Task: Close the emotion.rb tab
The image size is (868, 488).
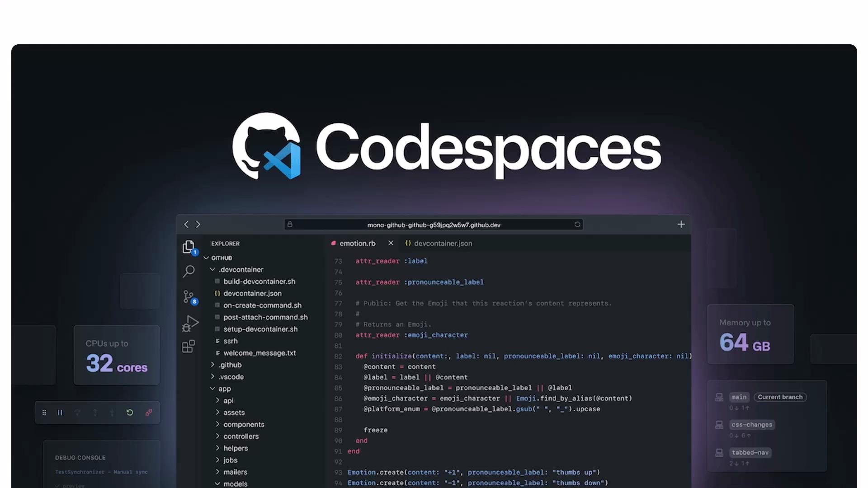Action: tap(391, 243)
